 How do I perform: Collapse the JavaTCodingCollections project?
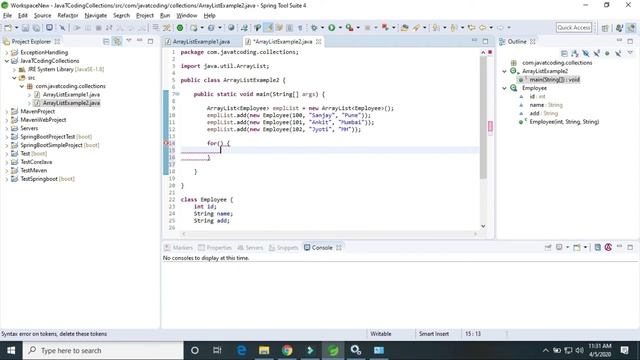pos(7,61)
